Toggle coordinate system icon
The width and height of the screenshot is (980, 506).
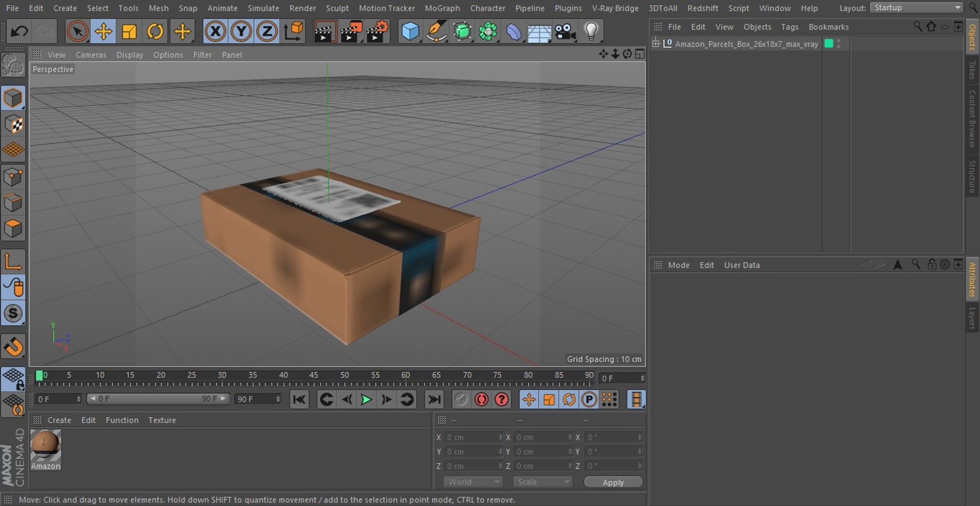coord(293,32)
